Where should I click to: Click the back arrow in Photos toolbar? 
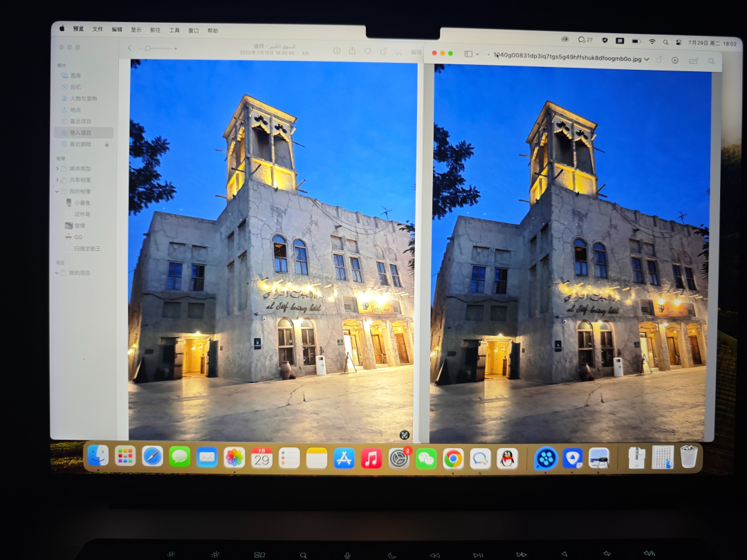coord(129,48)
